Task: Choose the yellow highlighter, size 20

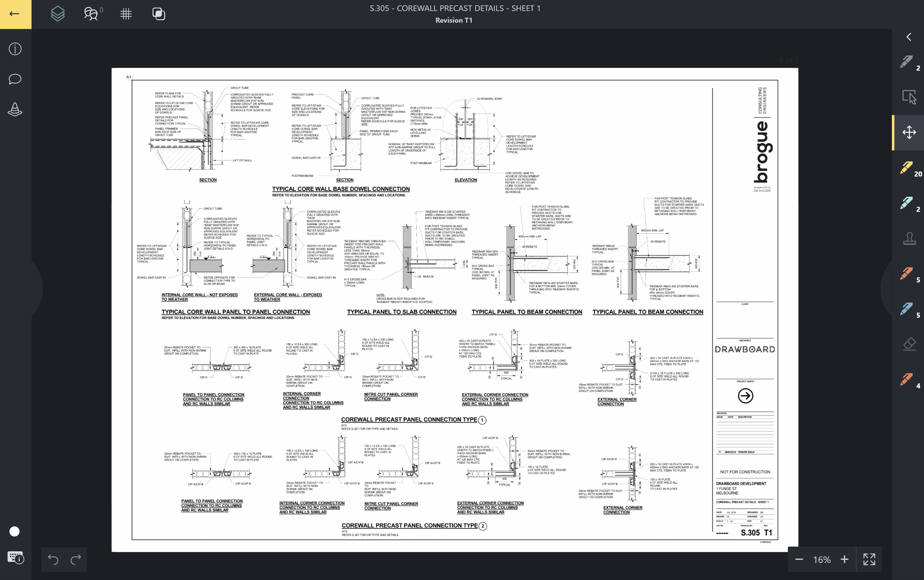Action: pyautogui.click(x=907, y=168)
